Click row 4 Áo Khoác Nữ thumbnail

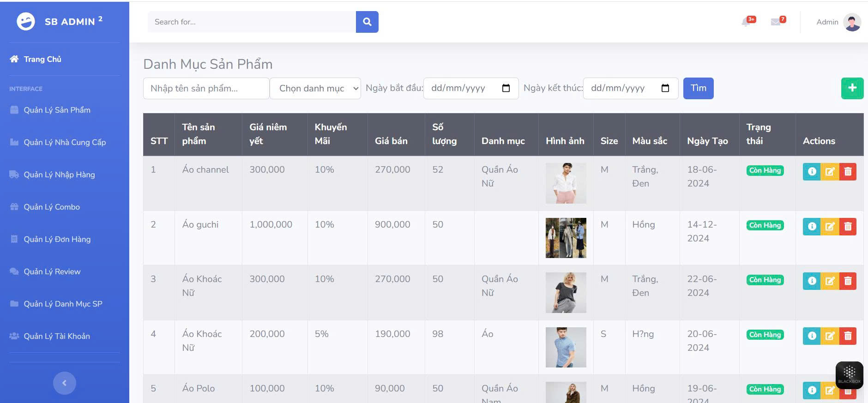point(566,347)
